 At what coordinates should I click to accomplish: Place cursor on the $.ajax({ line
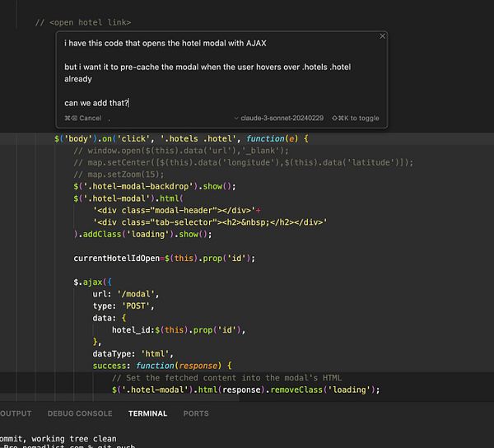(x=92, y=282)
